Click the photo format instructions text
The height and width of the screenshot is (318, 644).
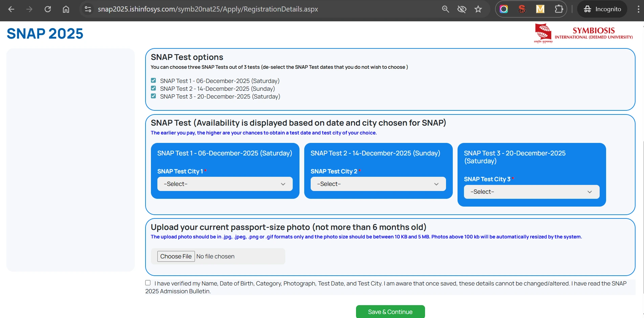[366, 237]
